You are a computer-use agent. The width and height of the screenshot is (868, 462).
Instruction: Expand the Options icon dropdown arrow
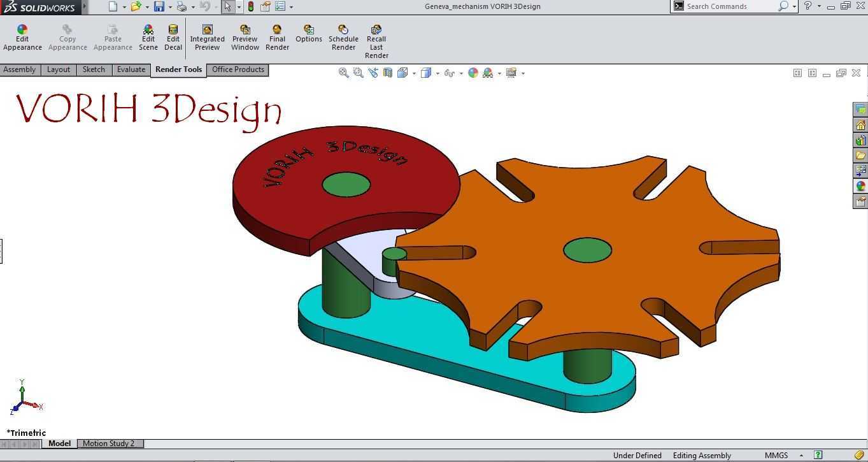292,7
